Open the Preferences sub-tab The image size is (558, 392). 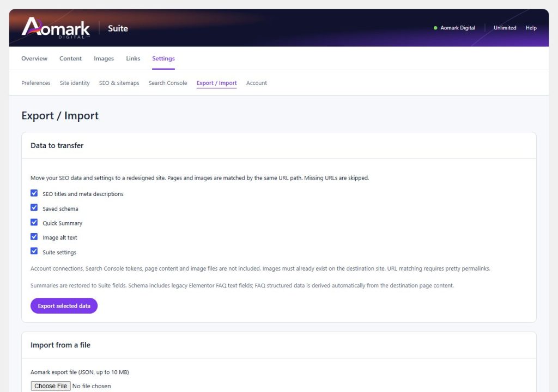(x=36, y=83)
